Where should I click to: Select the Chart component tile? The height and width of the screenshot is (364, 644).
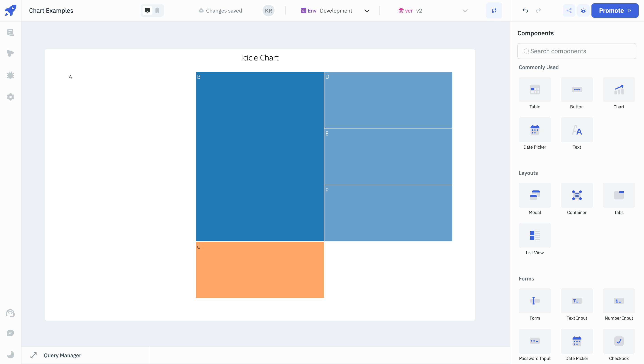coord(619,90)
